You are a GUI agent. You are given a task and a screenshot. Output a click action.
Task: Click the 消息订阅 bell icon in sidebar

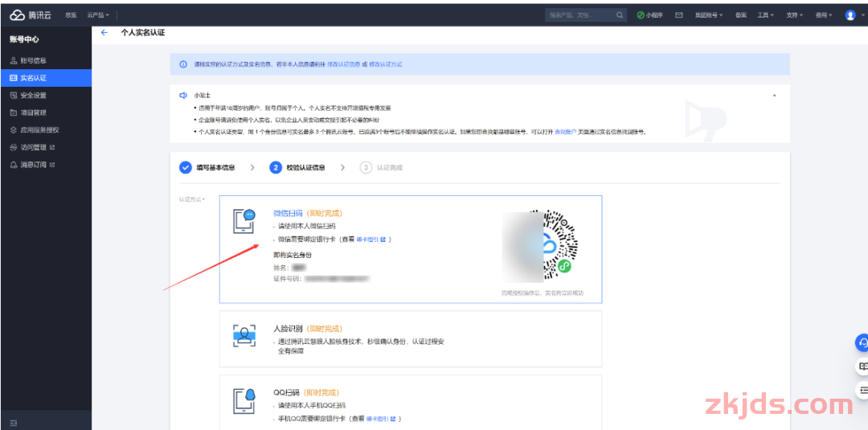[14, 165]
